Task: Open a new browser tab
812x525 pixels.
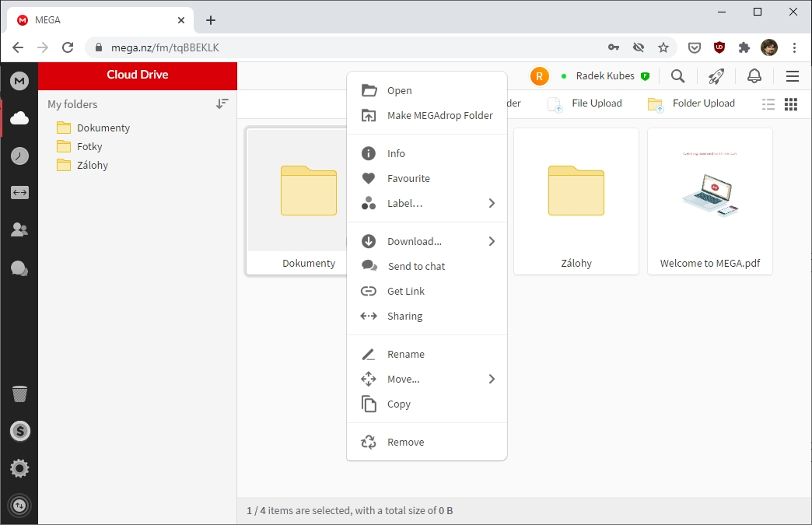Action: [210, 20]
